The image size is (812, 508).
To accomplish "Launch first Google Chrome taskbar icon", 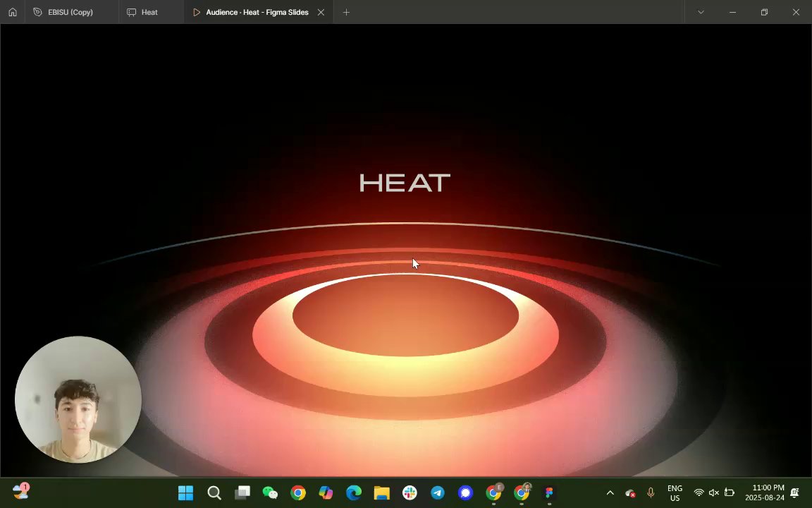I will [297, 492].
